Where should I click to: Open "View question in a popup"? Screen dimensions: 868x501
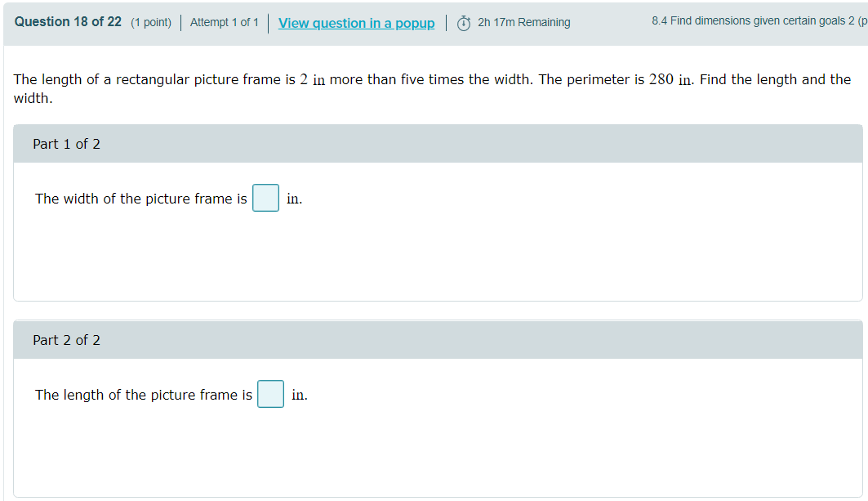click(x=356, y=23)
